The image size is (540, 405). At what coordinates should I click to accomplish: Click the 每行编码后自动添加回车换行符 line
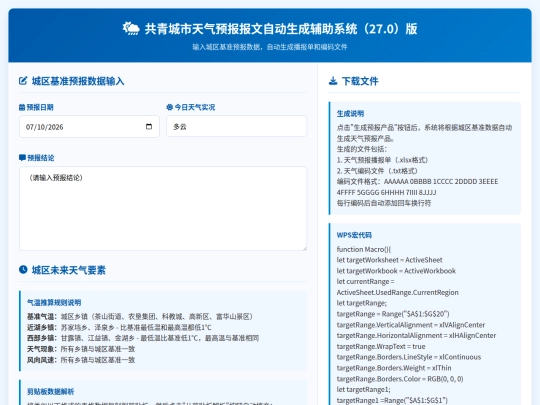point(384,203)
